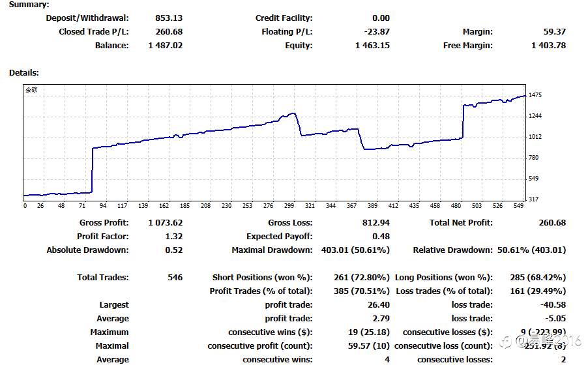Select the average profit trade value 2.79

[381, 319]
